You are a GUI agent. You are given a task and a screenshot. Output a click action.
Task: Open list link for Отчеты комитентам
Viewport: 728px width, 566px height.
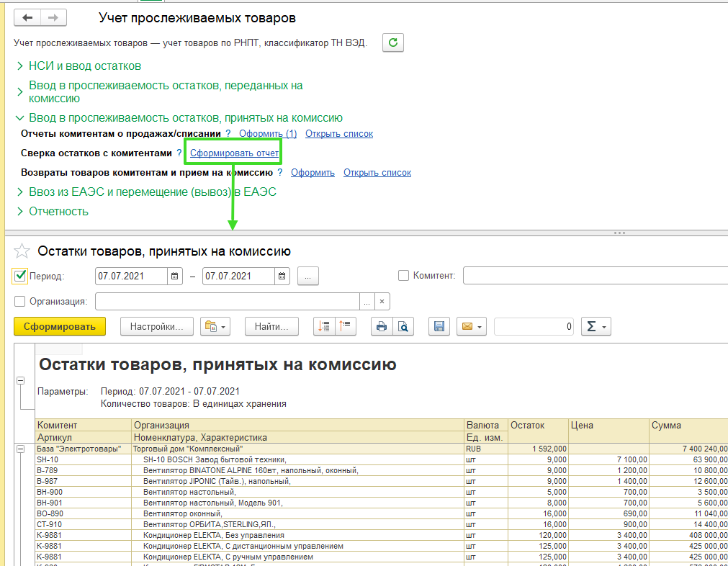[x=339, y=134]
